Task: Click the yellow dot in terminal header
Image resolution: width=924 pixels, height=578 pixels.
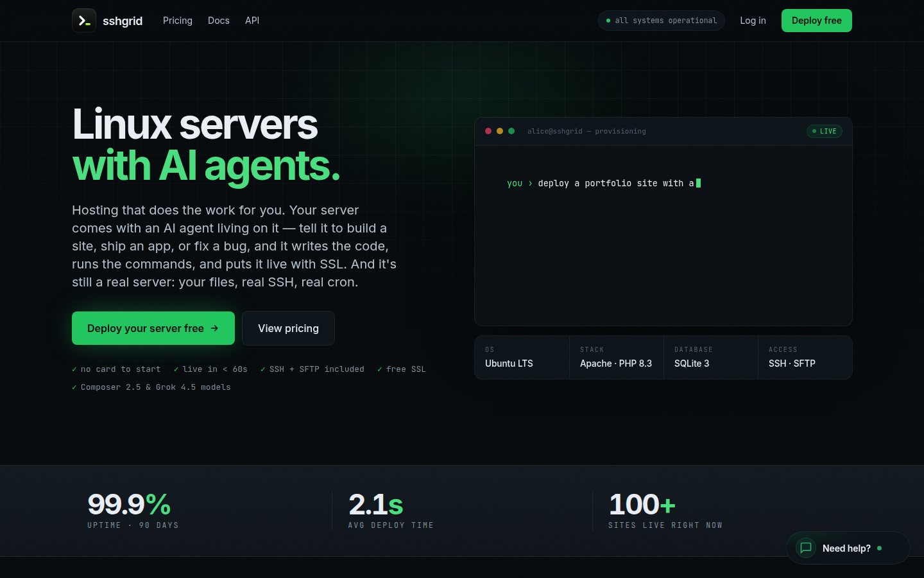Action: point(500,131)
